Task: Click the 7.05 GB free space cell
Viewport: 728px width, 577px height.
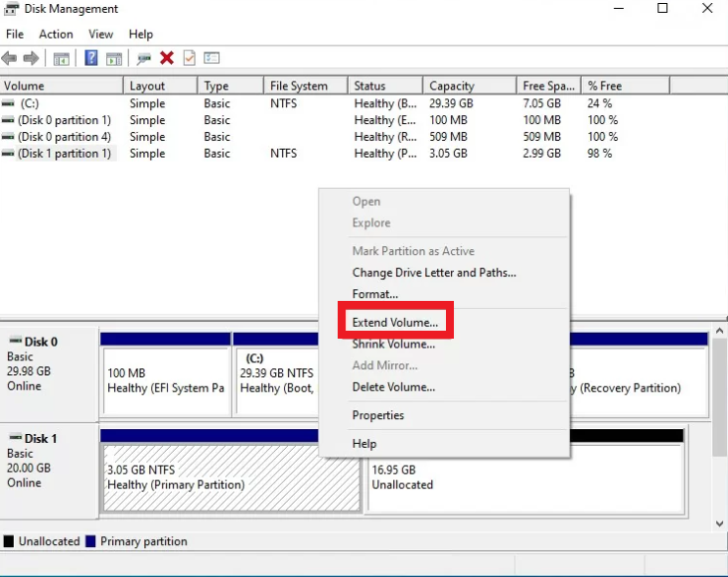Action: click(542, 103)
